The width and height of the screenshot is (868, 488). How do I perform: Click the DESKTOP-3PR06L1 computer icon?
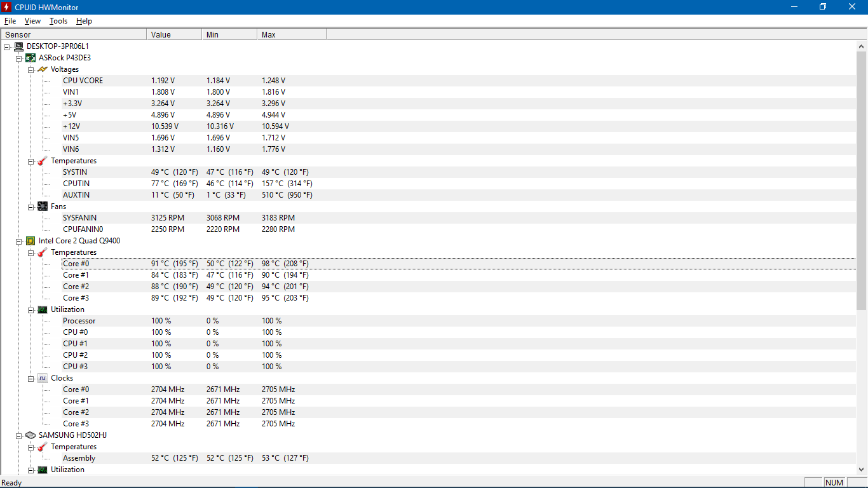click(18, 46)
